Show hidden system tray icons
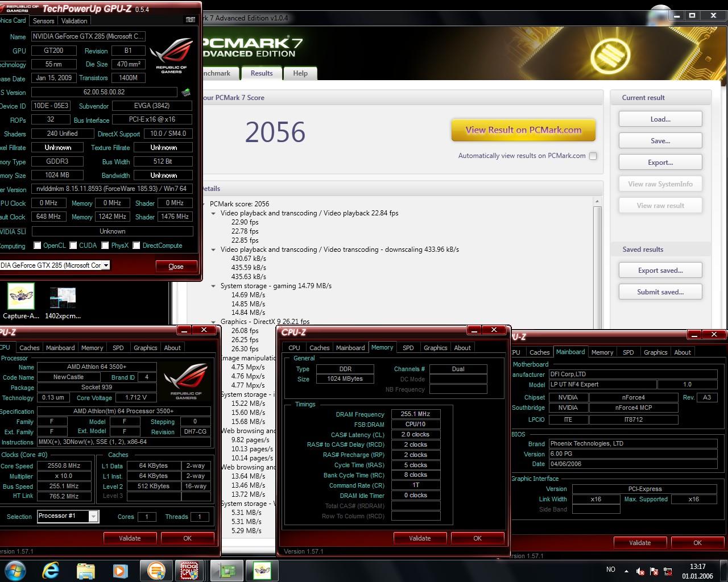The width and height of the screenshot is (728, 582). coord(626,571)
